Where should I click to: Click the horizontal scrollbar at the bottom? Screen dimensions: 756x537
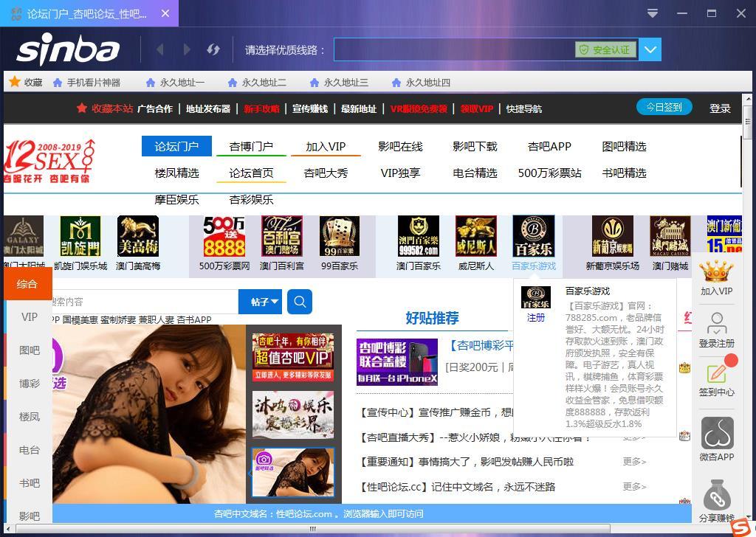coord(313,529)
